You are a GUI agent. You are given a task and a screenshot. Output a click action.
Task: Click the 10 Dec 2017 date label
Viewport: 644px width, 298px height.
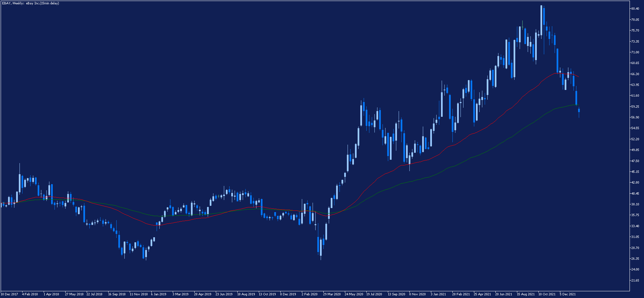pyautogui.click(x=9, y=294)
